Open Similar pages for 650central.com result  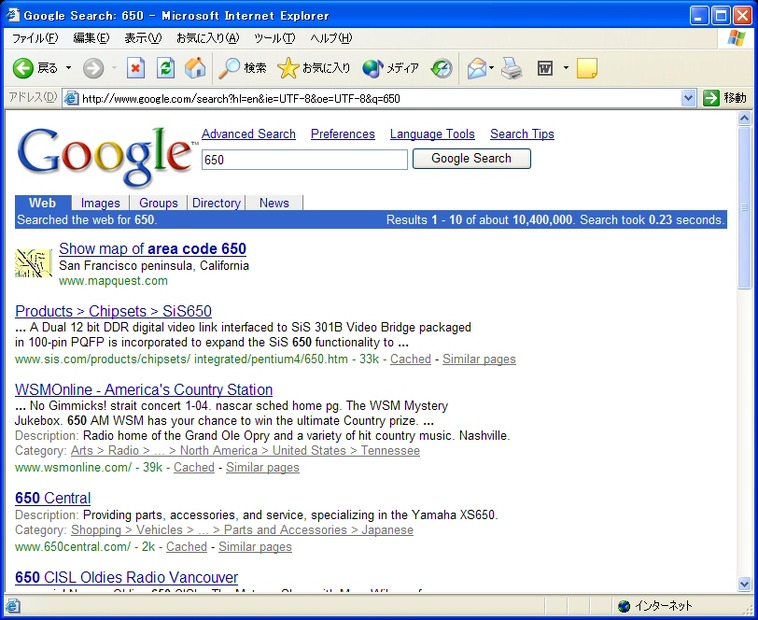[x=255, y=547]
